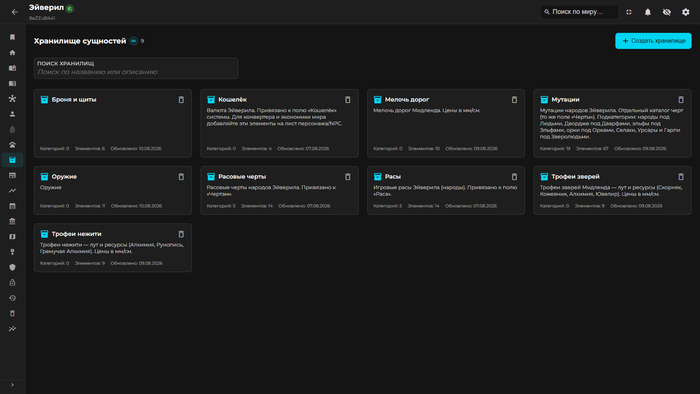Screen dimensions: 700x394
Task: Click the box icon beside Мутации
Action: click(x=544, y=100)
